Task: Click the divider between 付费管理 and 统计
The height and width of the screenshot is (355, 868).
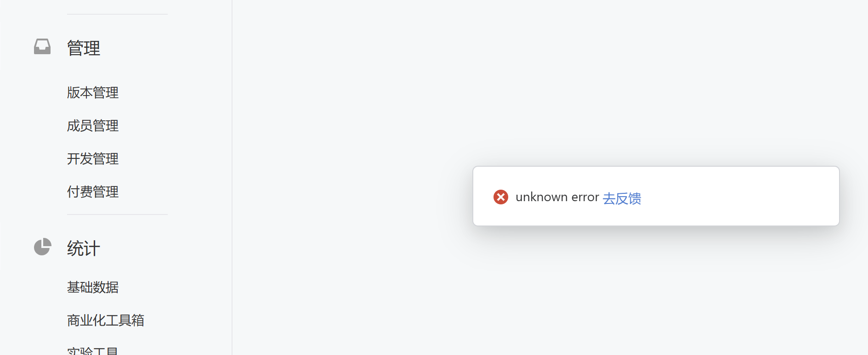Action: pyautogui.click(x=117, y=214)
